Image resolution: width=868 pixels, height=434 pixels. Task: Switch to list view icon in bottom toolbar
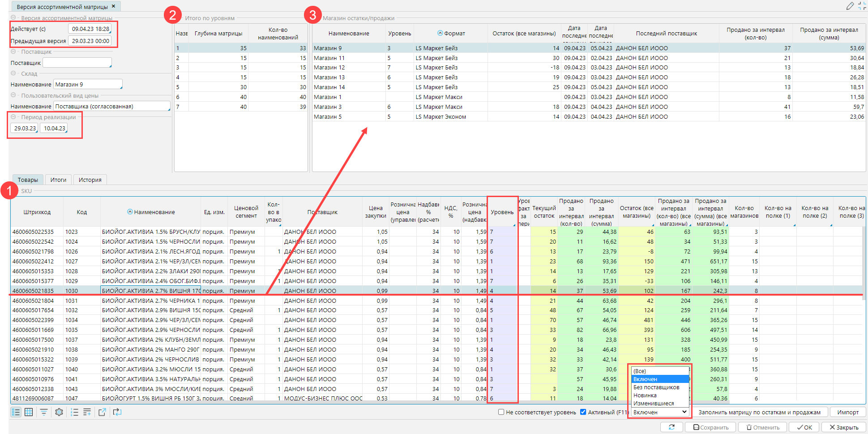tap(16, 412)
